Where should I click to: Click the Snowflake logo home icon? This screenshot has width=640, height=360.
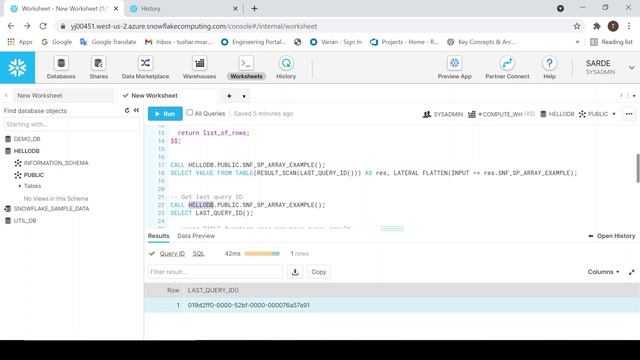point(18,67)
